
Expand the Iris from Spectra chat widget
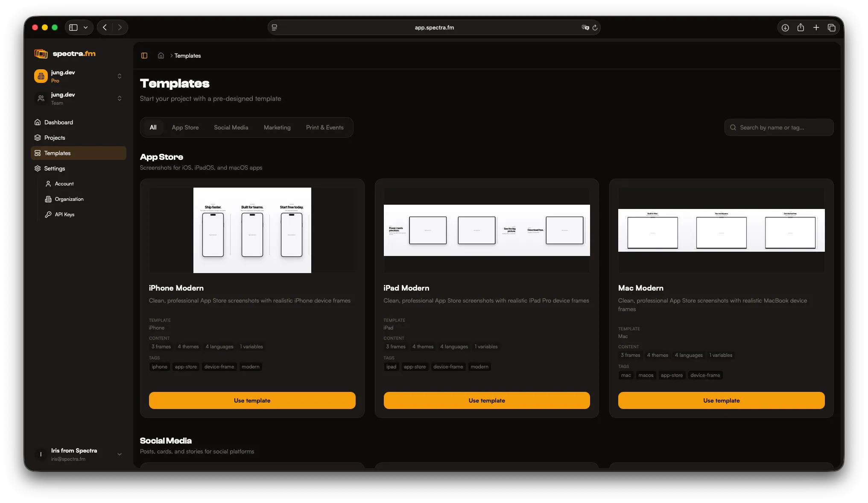pyautogui.click(x=120, y=454)
